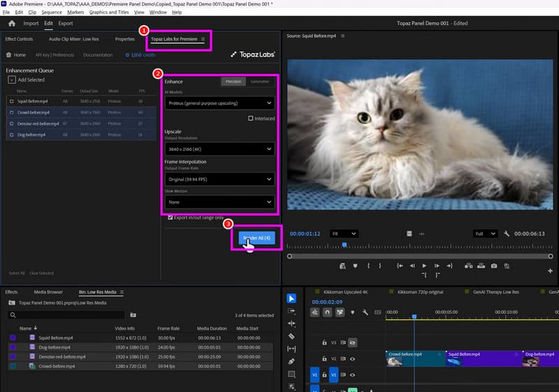This screenshot has width=559, height=392.
Task: Select the Precision mode button
Action: click(233, 82)
